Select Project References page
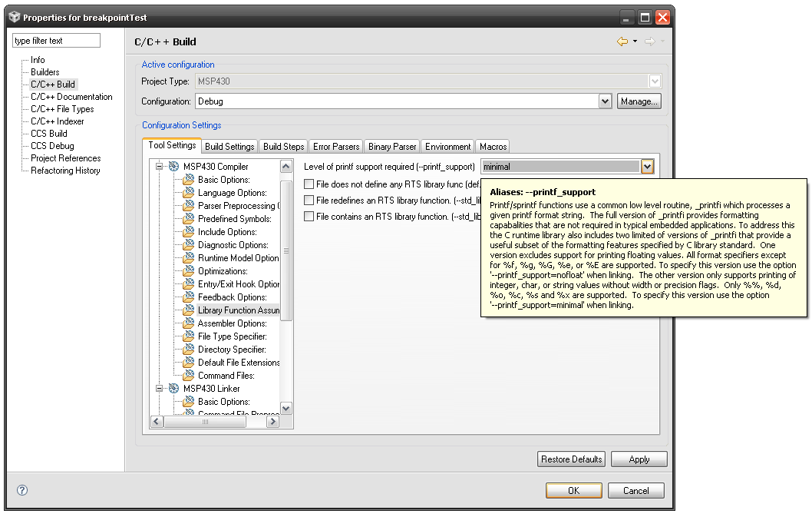Viewport: 812px width, 517px height. (66, 158)
